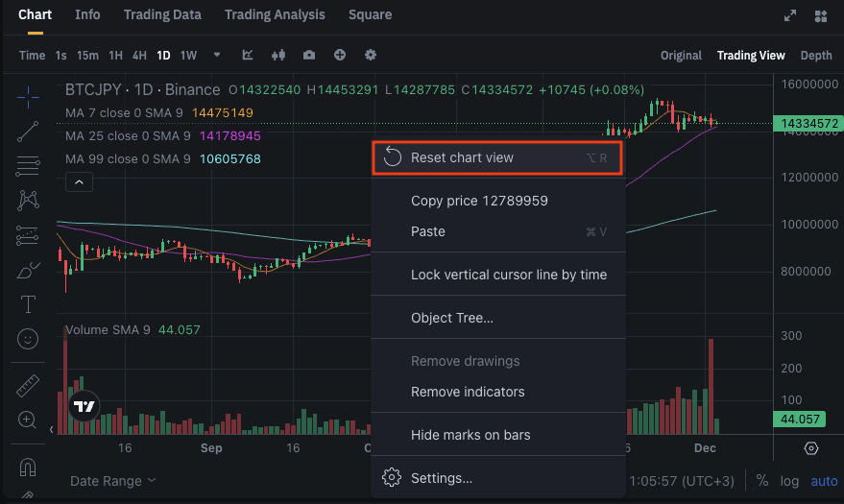844x504 pixels.
Task: Open technical indicators from toolbar
Action: pos(248,55)
